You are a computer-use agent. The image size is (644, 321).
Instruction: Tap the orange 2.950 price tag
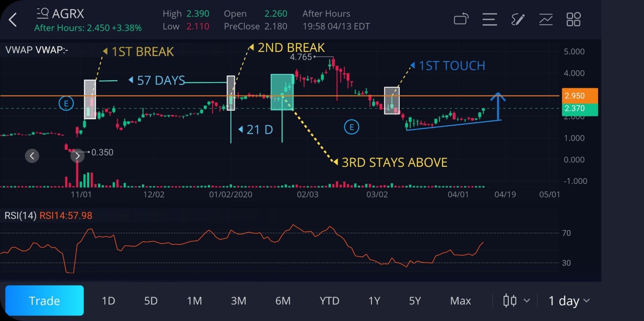point(580,96)
